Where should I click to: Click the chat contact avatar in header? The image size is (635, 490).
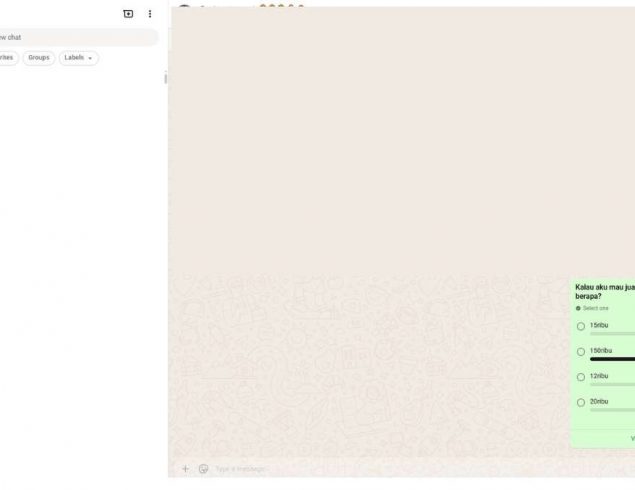coord(184,7)
